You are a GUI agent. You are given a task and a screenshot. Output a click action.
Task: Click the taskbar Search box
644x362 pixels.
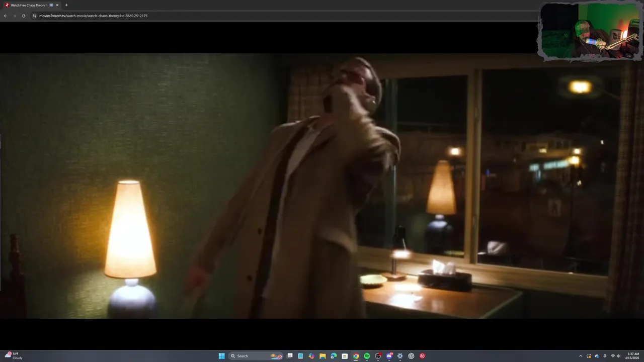(256, 356)
